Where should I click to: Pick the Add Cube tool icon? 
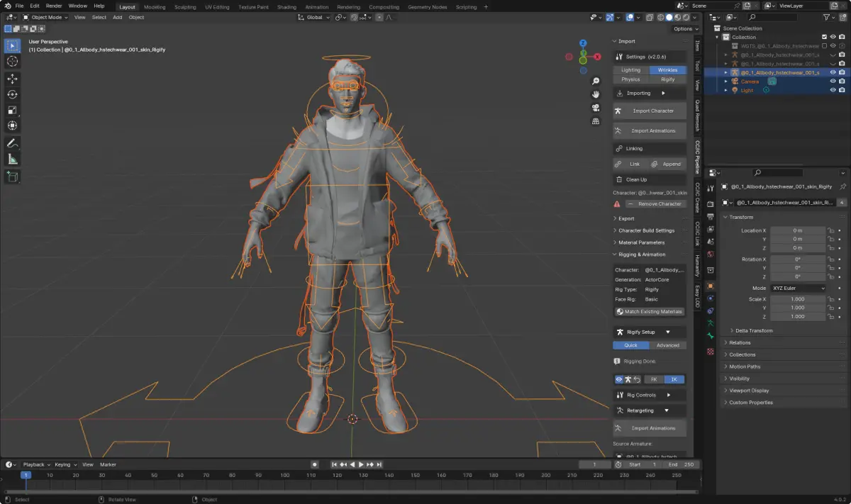[12, 176]
